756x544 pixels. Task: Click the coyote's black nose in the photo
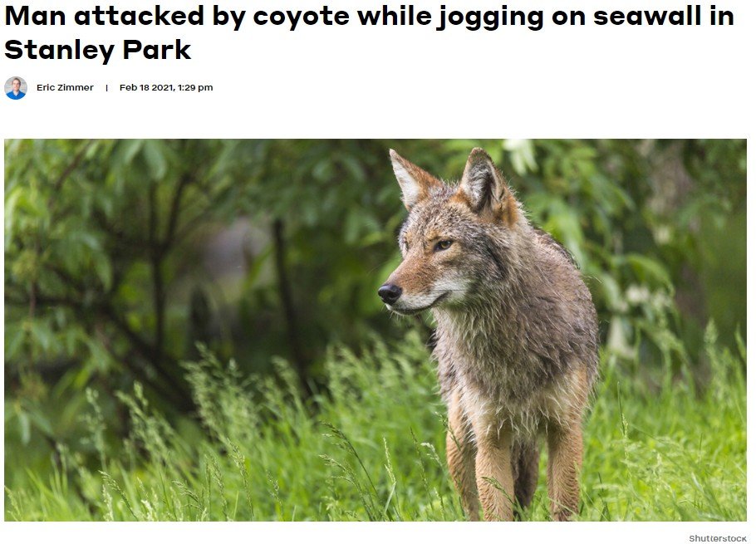390,293
